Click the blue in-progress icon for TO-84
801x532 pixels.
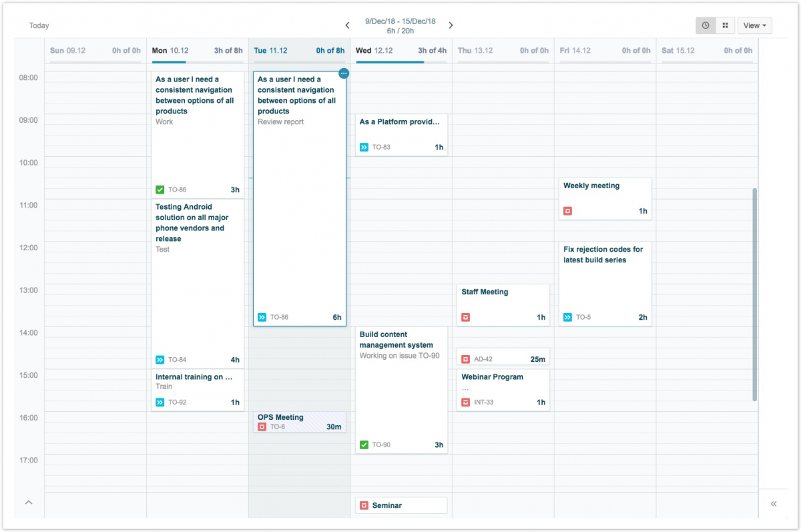pos(160,360)
